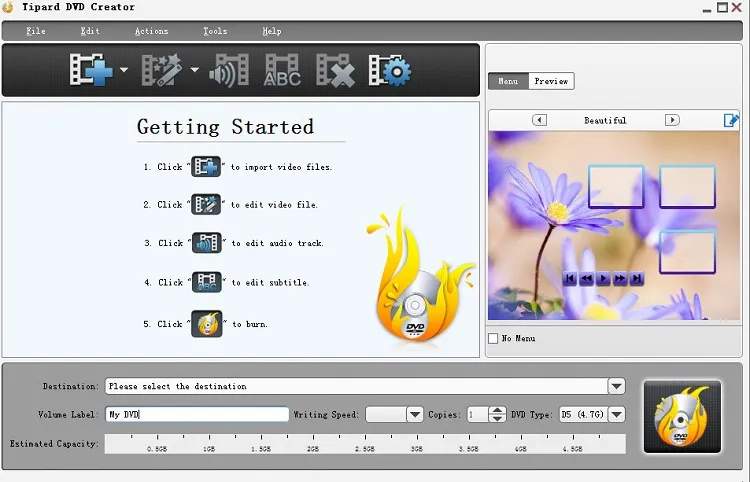Select top-right menu thumbnail frame
Image resolution: width=750 pixels, height=482 pixels.
pos(687,186)
